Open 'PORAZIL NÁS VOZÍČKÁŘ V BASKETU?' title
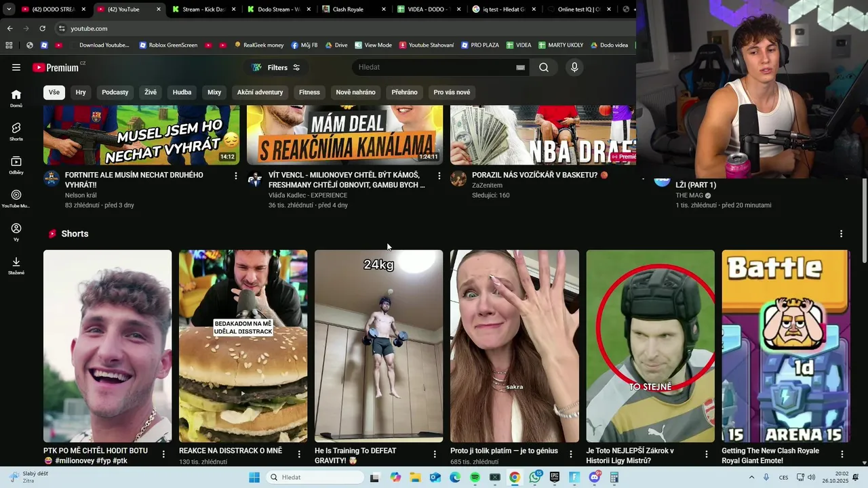The width and height of the screenshot is (868, 488). click(540, 175)
